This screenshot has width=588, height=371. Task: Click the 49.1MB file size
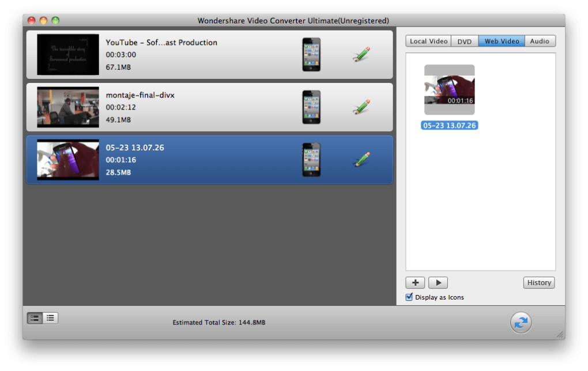coord(118,120)
